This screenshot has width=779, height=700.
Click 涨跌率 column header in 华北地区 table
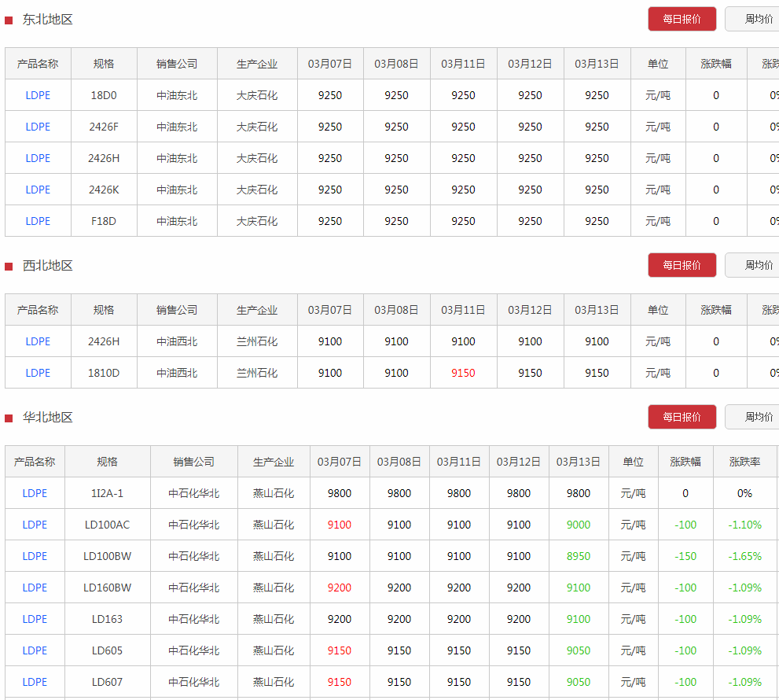(x=744, y=462)
